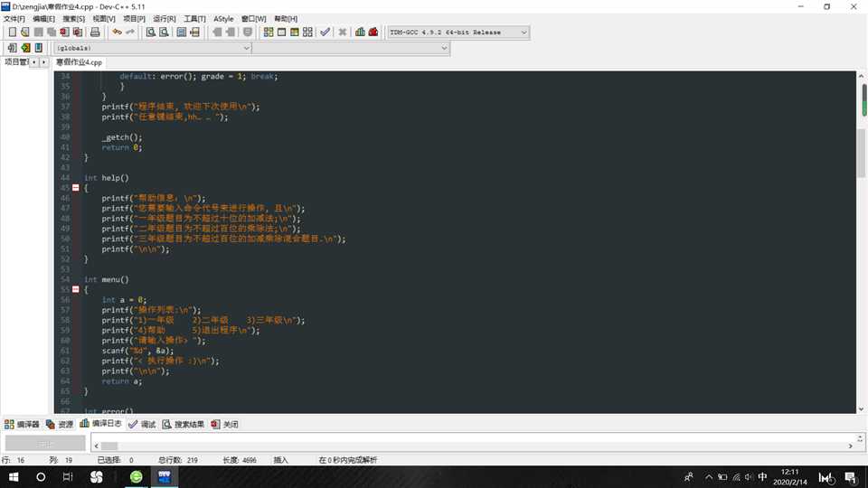This screenshot has height=488, width=868.
Task: Click editor scrollbar up arrow
Action: pos(862,75)
